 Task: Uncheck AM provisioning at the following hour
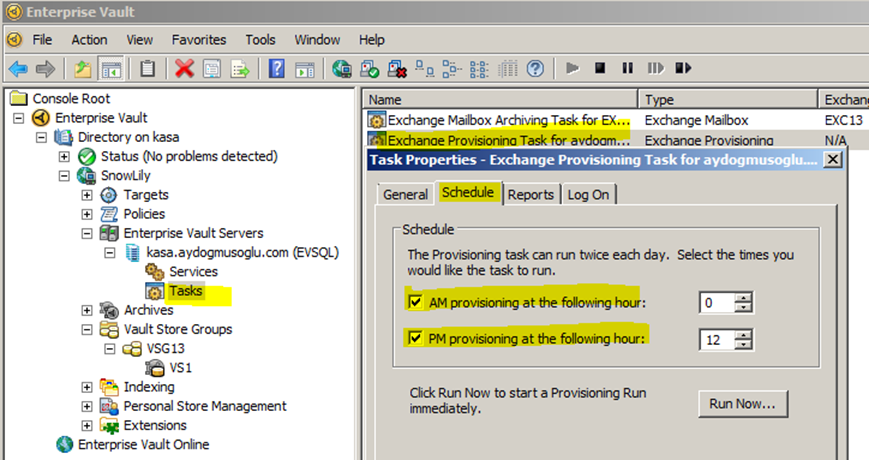415,302
